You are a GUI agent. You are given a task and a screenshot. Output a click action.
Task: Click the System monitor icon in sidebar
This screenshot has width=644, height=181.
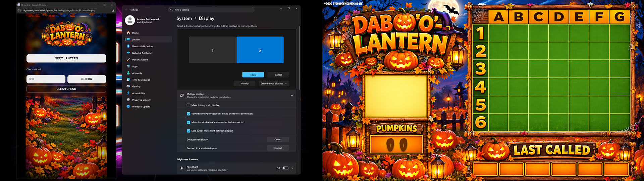click(128, 40)
